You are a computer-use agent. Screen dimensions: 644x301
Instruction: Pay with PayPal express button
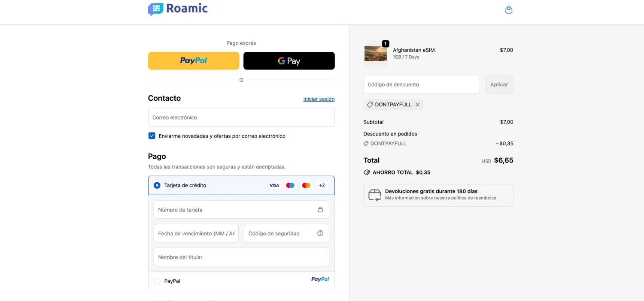point(194,61)
